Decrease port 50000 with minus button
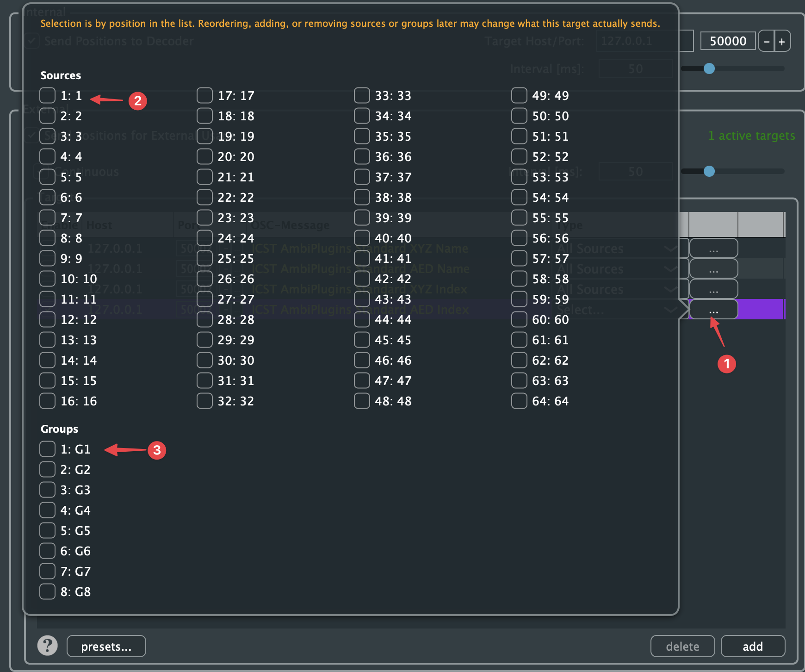The image size is (805, 672). click(x=766, y=41)
